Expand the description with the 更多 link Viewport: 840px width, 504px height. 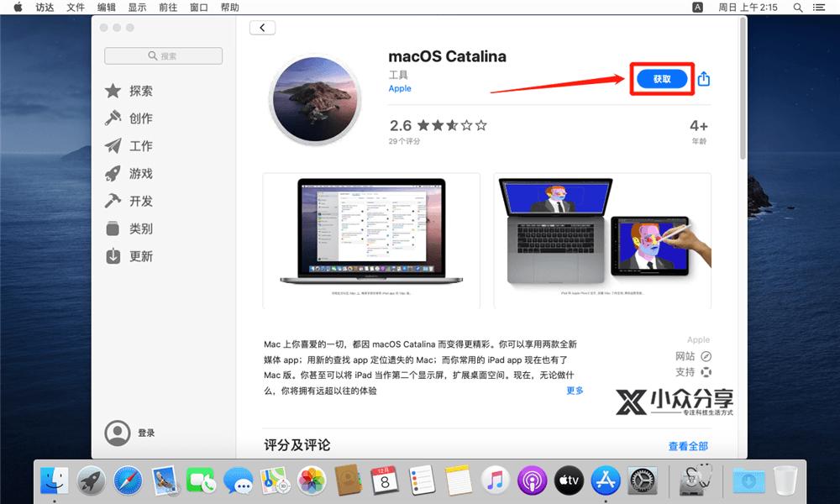(x=575, y=391)
